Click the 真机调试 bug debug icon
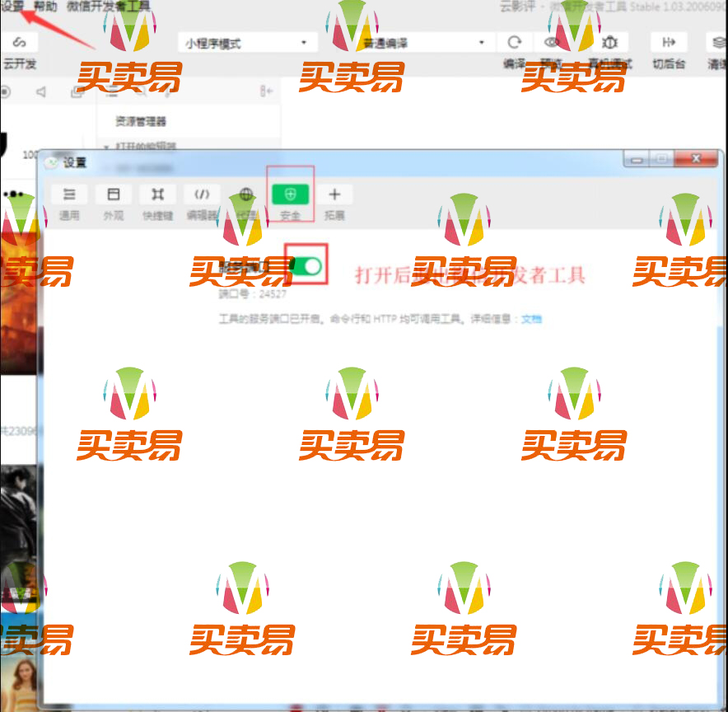 pos(609,42)
